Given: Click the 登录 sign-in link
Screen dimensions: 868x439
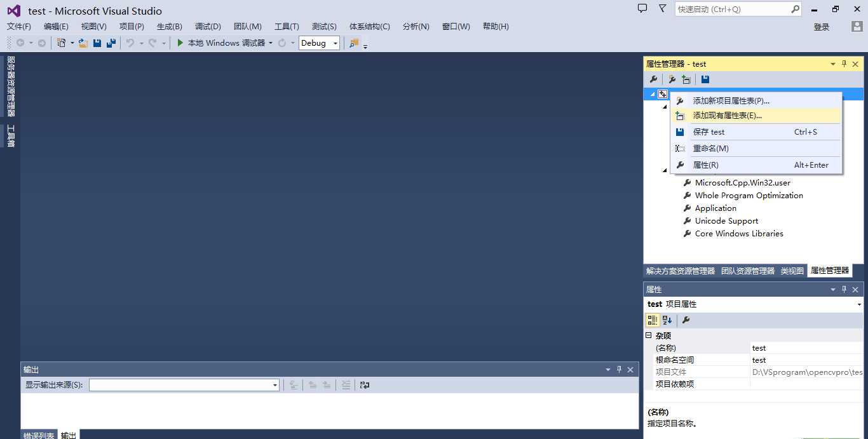Looking at the screenshot, I should [x=822, y=27].
